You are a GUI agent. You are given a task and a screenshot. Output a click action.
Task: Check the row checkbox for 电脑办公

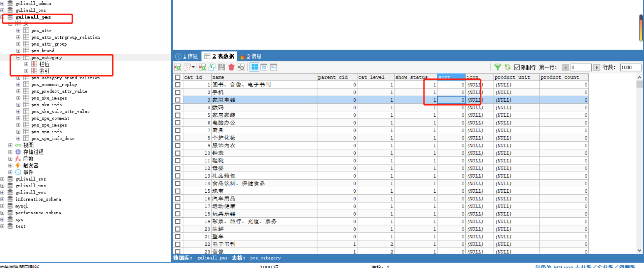pos(178,123)
